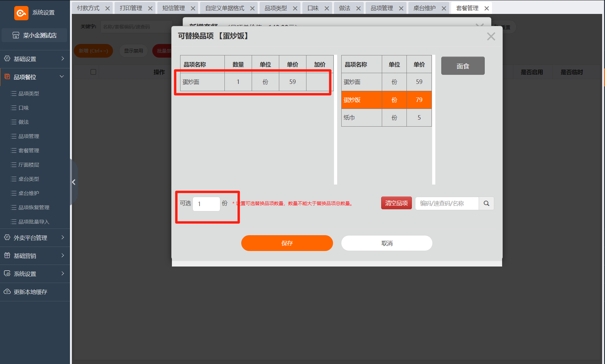Viewport: 605px width, 364px height.
Task: Click the gear icon beside 基础设置
Action: [7, 59]
